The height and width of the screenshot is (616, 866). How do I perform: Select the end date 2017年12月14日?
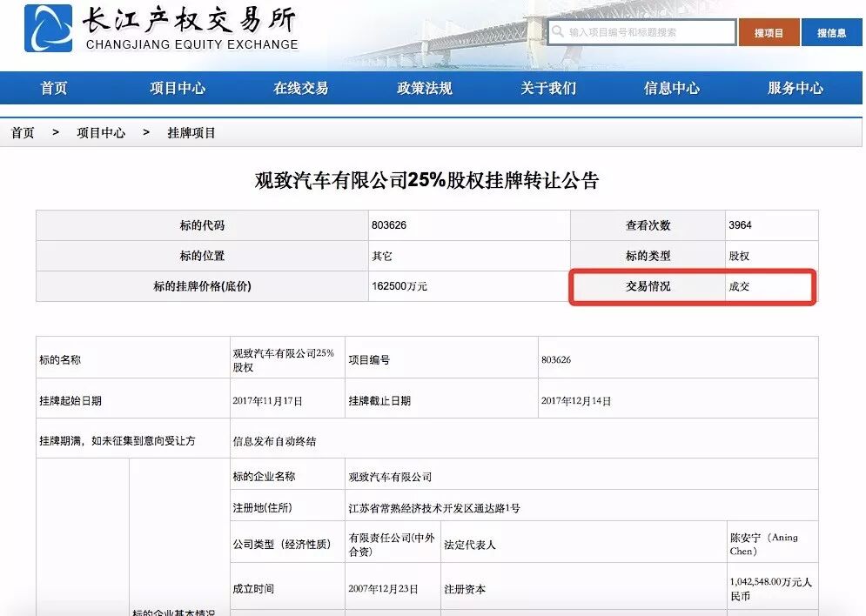click(x=576, y=401)
